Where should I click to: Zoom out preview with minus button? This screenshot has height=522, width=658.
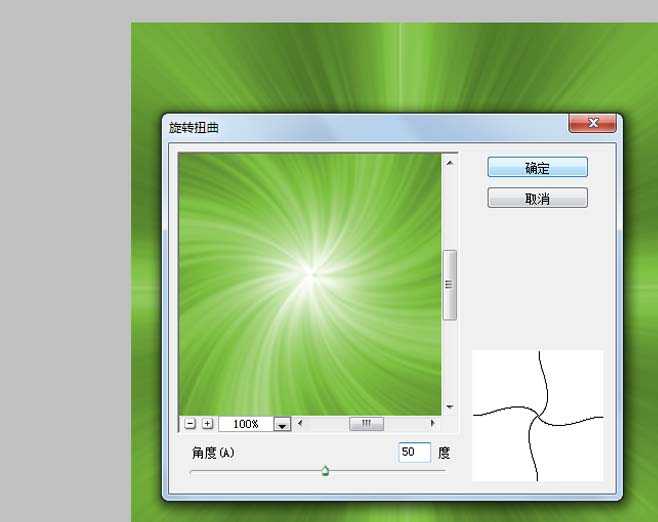click(x=190, y=424)
